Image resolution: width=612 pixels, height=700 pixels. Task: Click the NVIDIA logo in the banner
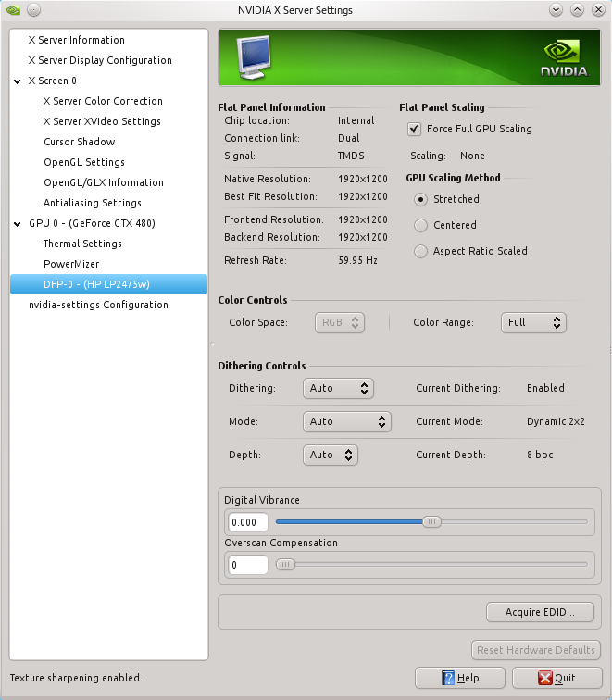pyautogui.click(x=565, y=58)
